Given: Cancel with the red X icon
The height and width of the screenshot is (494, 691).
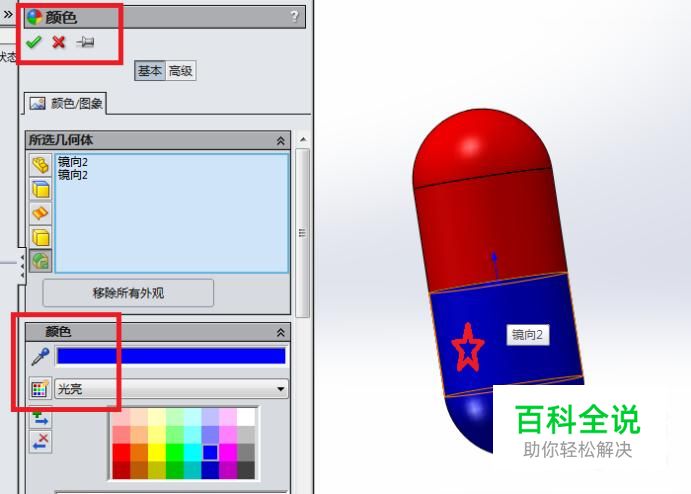Looking at the screenshot, I should [x=59, y=42].
